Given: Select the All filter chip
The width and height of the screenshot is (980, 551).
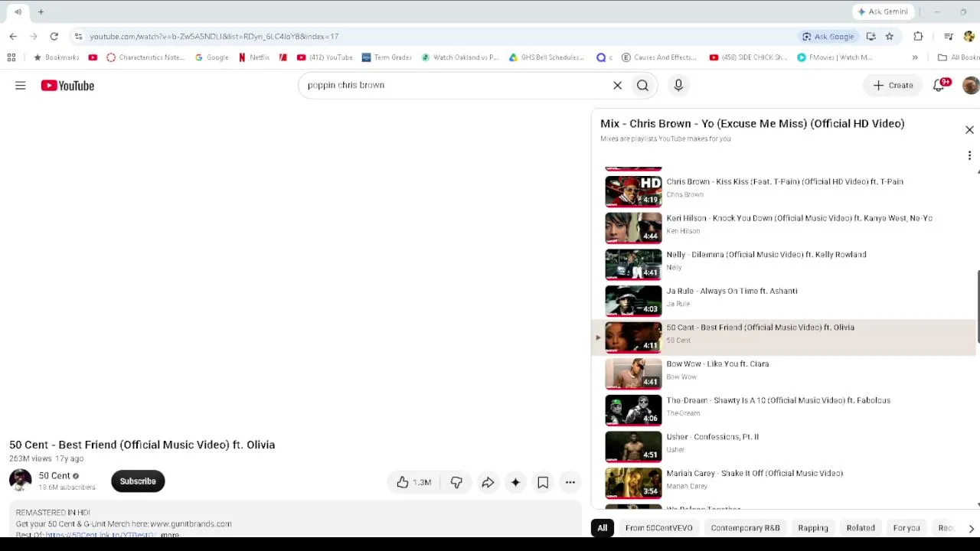Looking at the screenshot, I should tap(603, 528).
